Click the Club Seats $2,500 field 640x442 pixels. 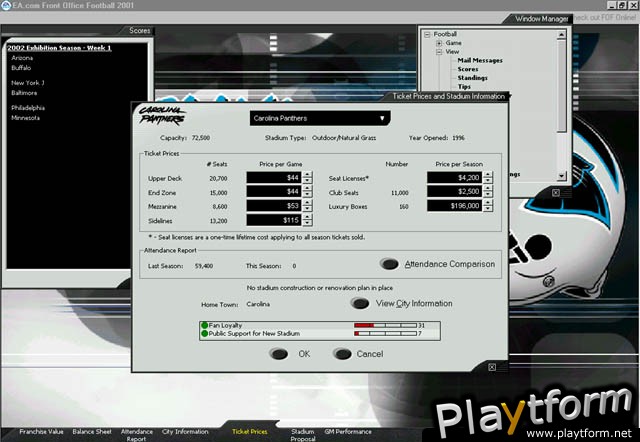click(455, 191)
